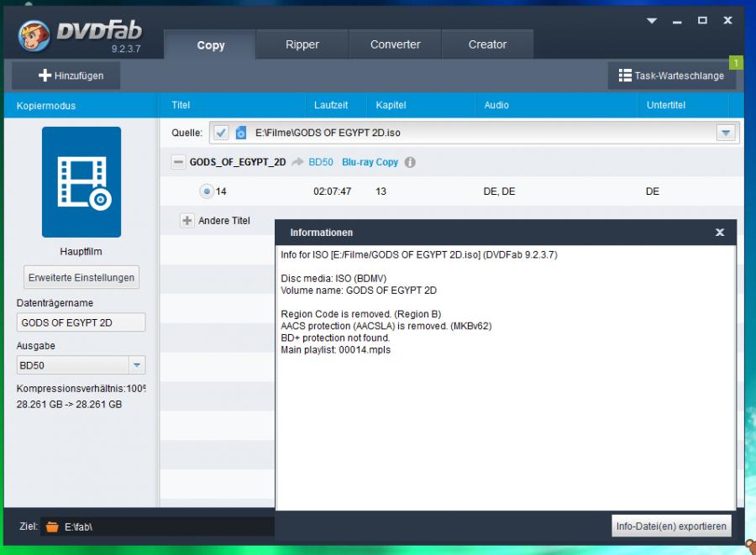Open the Copy tab

210,45
